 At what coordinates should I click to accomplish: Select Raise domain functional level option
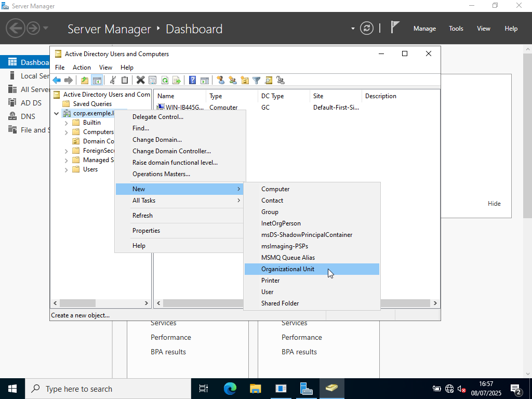(x=179, y=163)
